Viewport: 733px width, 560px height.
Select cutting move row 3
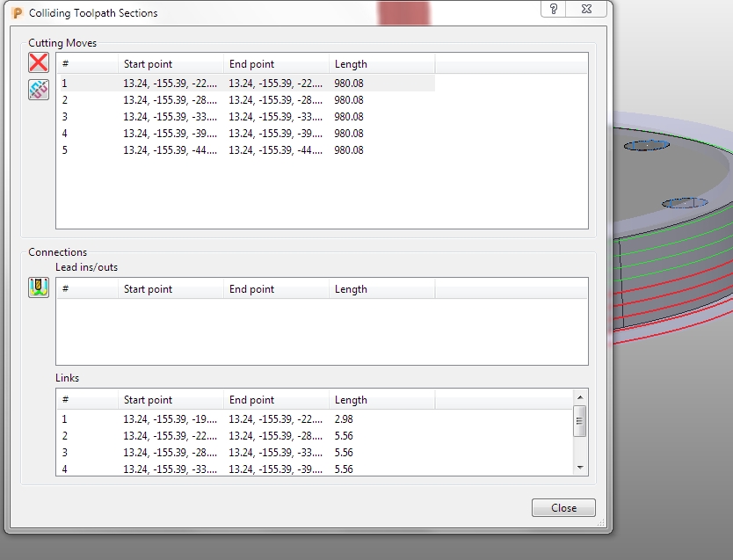tap(176, 116)
